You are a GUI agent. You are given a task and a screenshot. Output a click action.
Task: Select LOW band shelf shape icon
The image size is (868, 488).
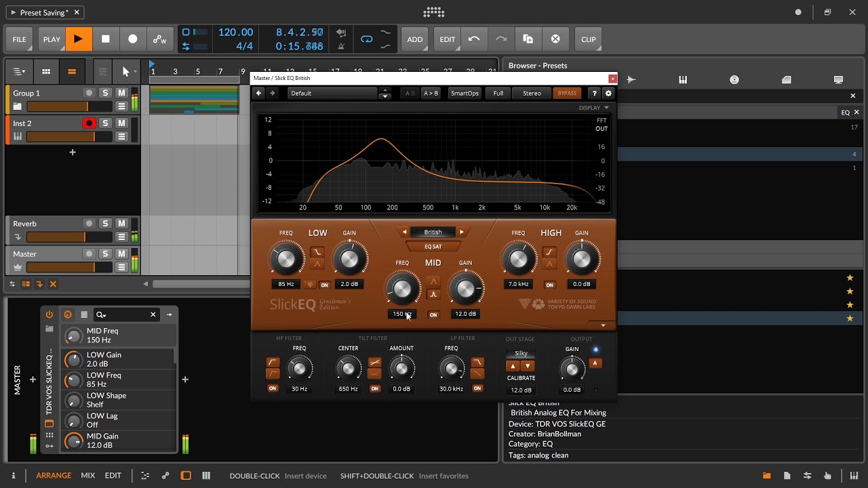(317, 252)
